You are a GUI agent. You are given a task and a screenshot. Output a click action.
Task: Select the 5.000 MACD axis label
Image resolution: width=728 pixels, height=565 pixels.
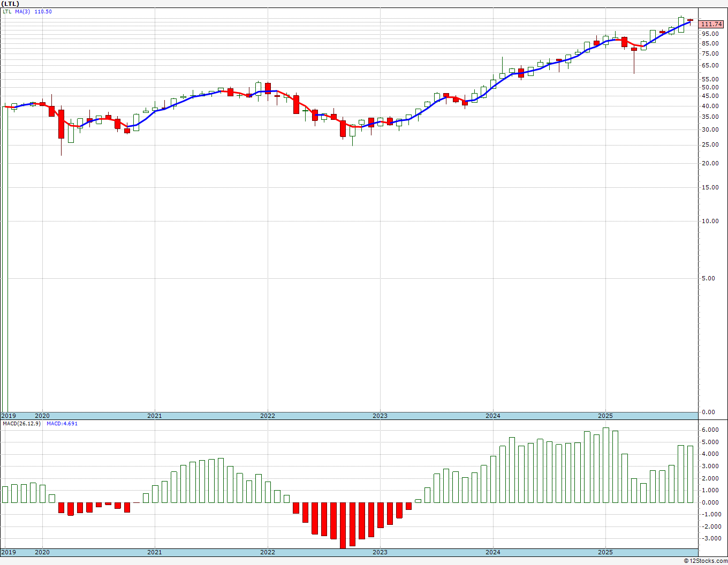click(x=709, y=442)
